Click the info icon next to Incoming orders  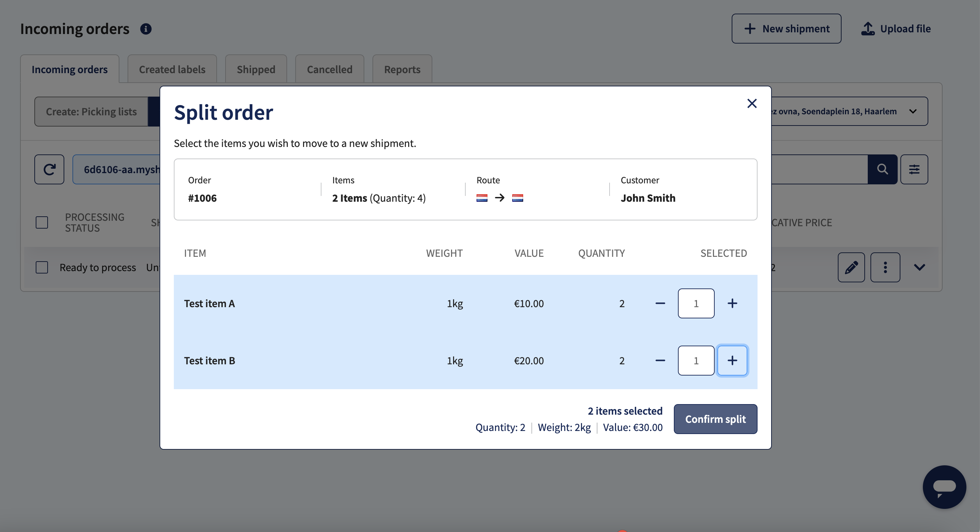[146, 29]
